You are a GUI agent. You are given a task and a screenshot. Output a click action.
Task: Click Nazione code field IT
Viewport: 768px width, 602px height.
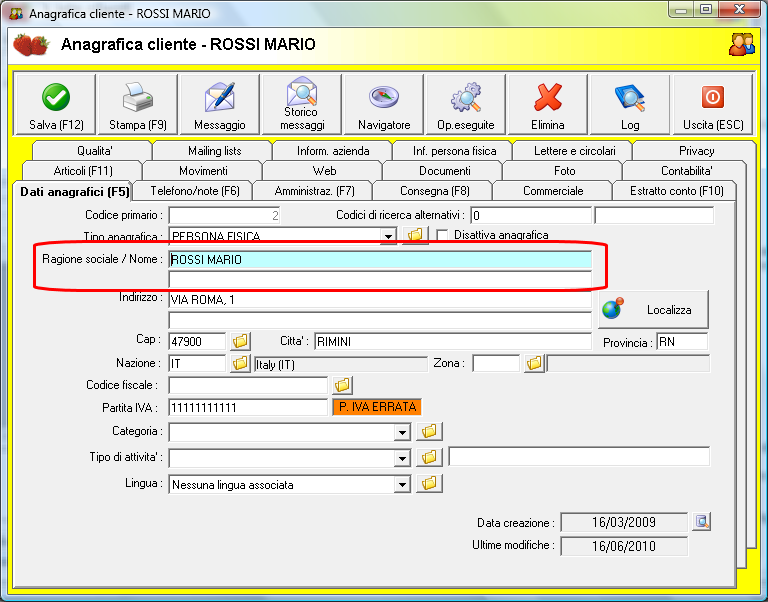tap(197, 363)
